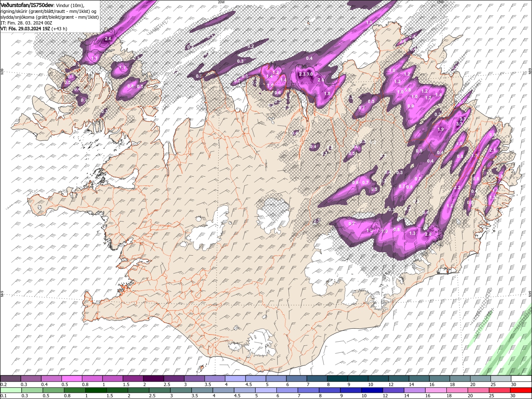Click the snow scale swatch labeled 0.2
Viewport: 532px width, 399px height.
(x=11, y=379)
